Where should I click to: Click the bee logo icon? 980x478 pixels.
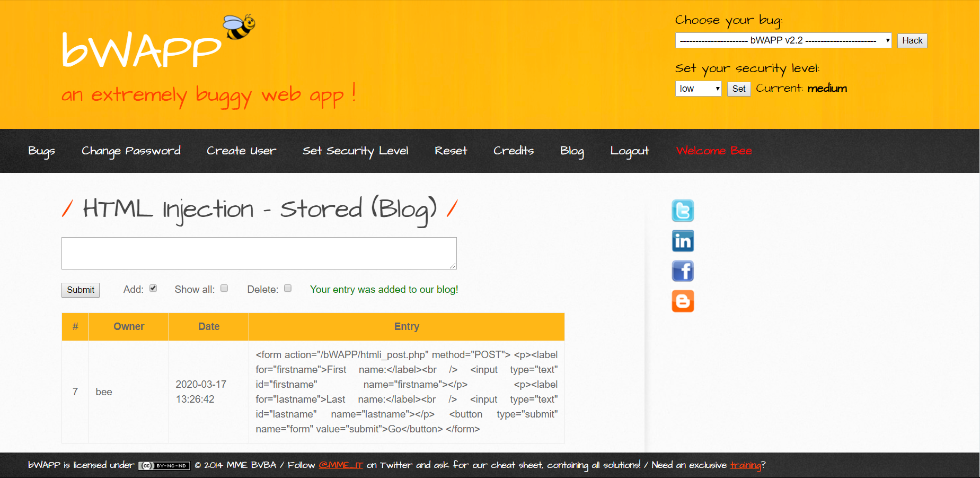[239, 27]
